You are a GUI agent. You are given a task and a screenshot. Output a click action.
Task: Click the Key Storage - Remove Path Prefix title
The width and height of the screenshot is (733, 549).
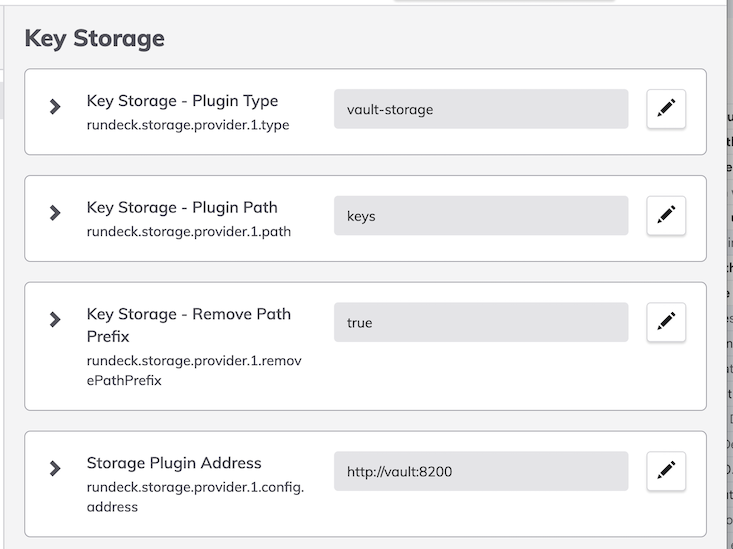[189, 325]
